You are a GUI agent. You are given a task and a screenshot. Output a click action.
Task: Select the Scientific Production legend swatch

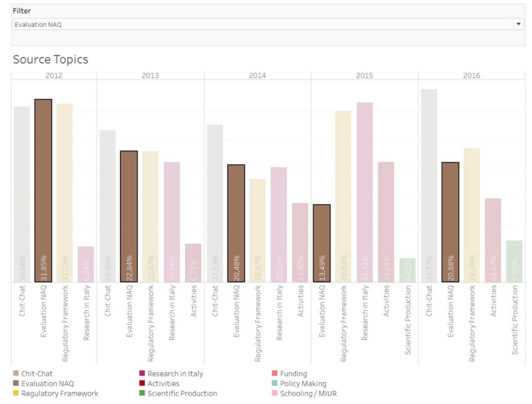(142, 393)
